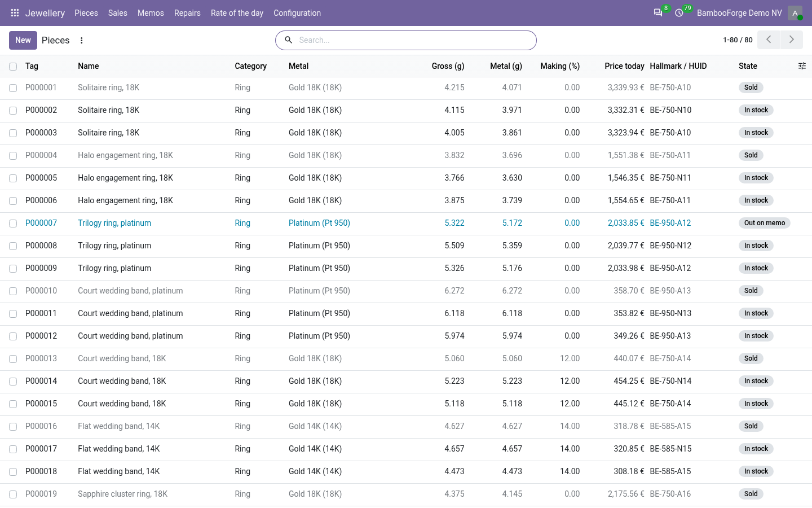Click the search magnifier icon

click(288, 40)
